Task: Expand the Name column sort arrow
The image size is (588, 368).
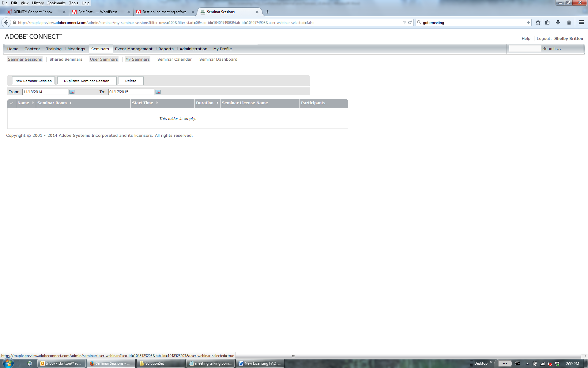Action: point(33,103)
